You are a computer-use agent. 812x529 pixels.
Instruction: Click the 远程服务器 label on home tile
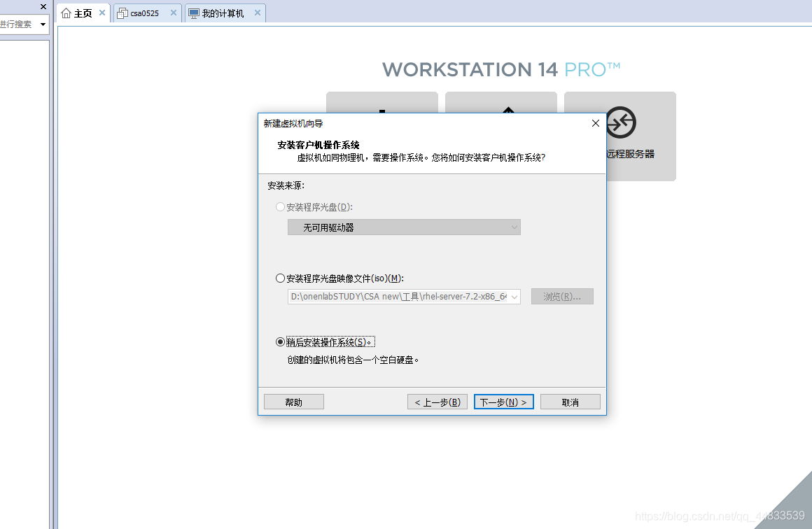point(630,154)
